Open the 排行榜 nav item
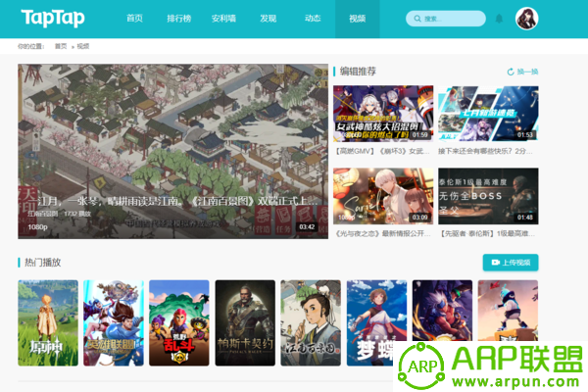Screen dimensions: 588x392 click(179, 19)
